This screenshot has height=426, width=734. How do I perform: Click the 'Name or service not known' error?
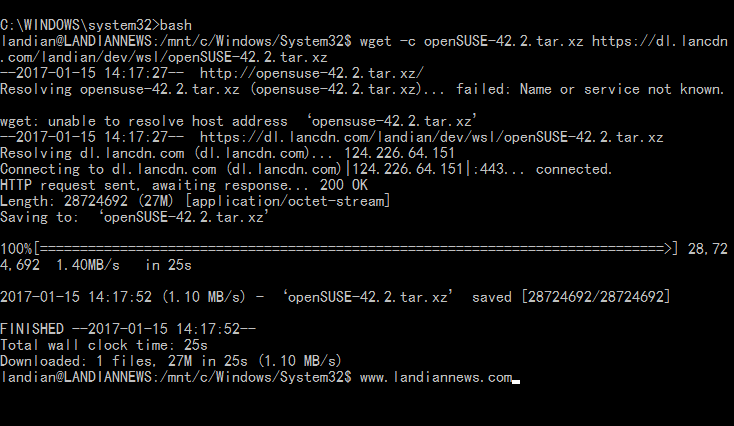click(640, 89)
